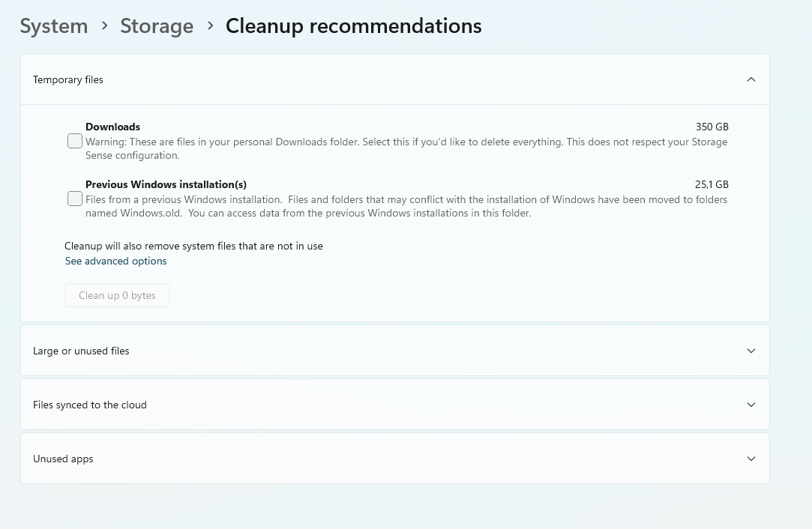Open the Unused apps section
Viewport: 812px width, 529px height.
[63, 459]
